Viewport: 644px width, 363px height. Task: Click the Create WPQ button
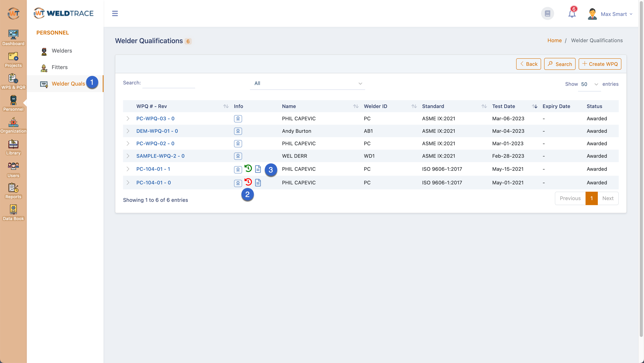click(600, 64)
